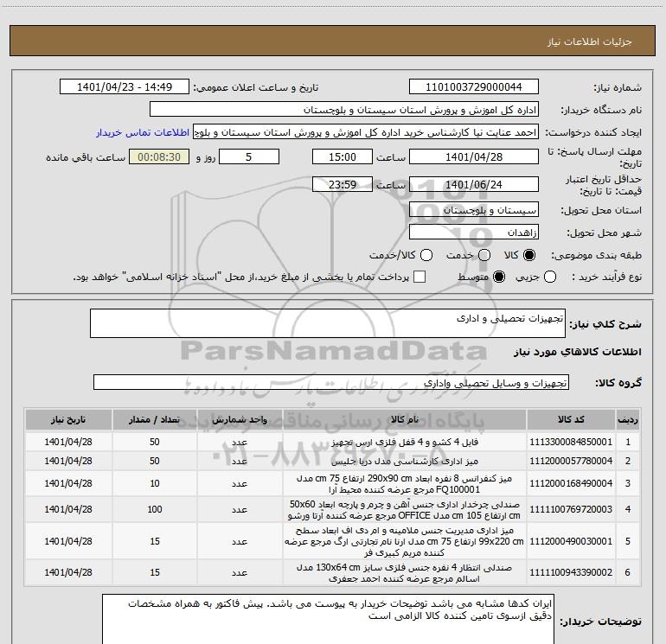Click the deadline time field 15:00
666x644 pixels.
coord(343,156)
